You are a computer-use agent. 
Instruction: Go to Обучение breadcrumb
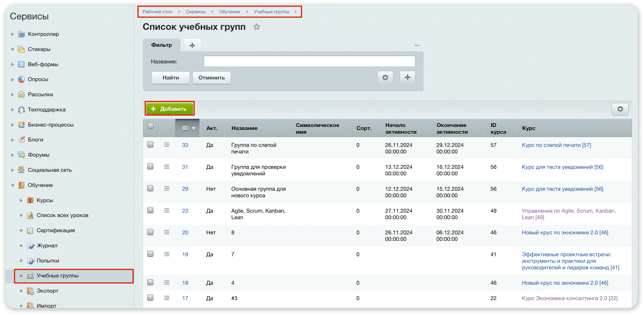[230, 12]
